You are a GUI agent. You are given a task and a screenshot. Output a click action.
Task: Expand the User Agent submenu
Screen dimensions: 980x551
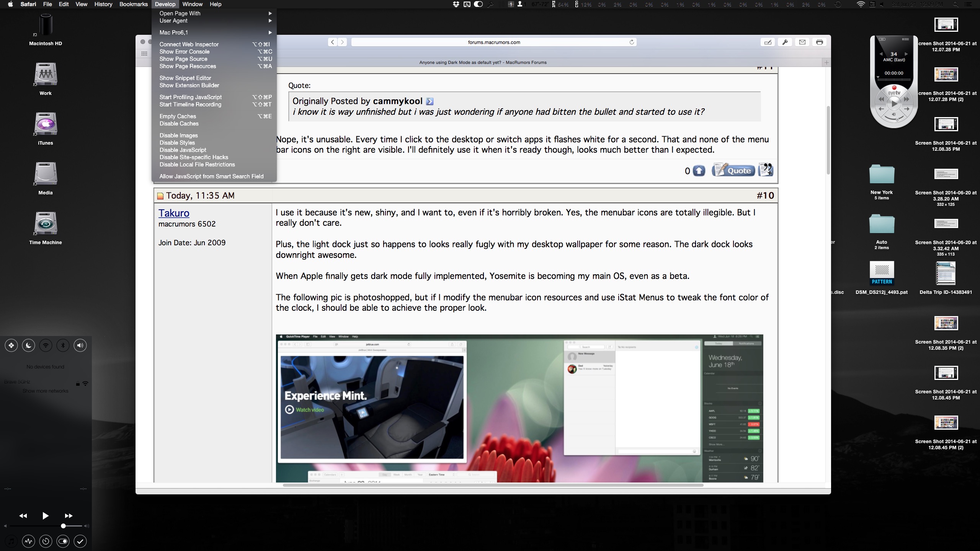point(214,21)
